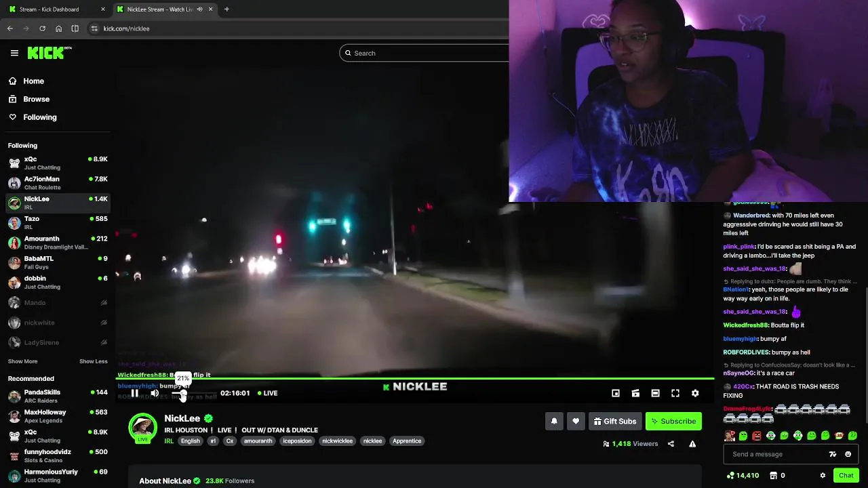Go to the Kick logo homepage

click(50, 53)
